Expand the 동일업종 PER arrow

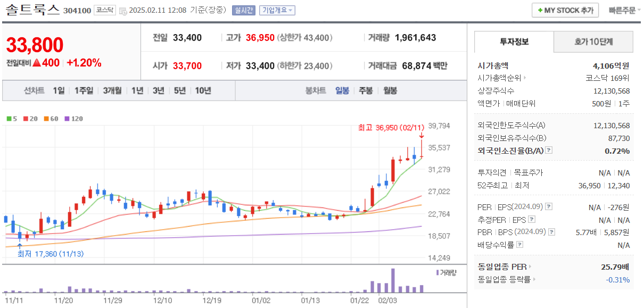[530, 267]
